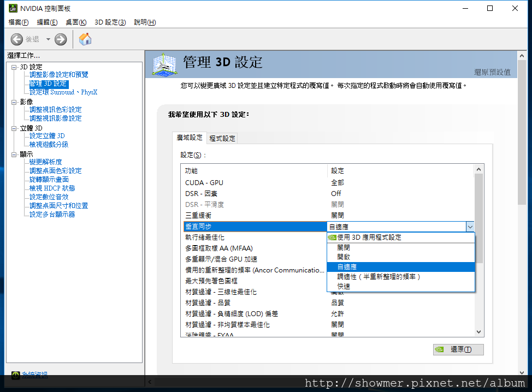This screenshot has width=532, height=392.
Task: Open 檢視遊戲分級 tree item
Action: click(x=49, y=145)
